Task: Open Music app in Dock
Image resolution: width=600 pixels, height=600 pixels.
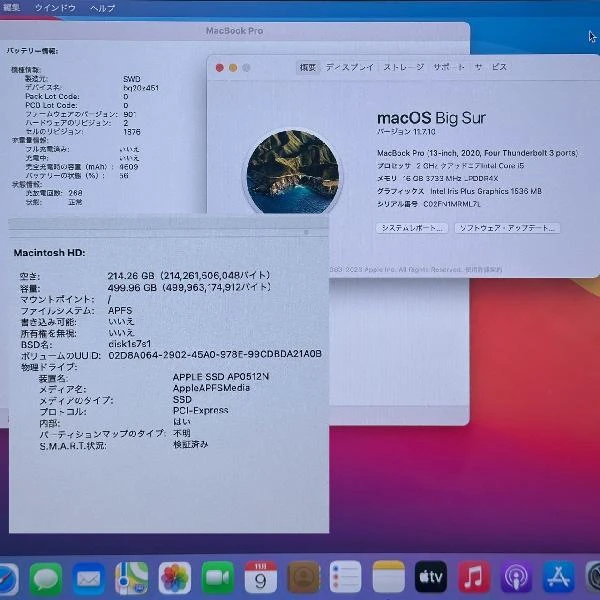Action: tap(474, 577)
